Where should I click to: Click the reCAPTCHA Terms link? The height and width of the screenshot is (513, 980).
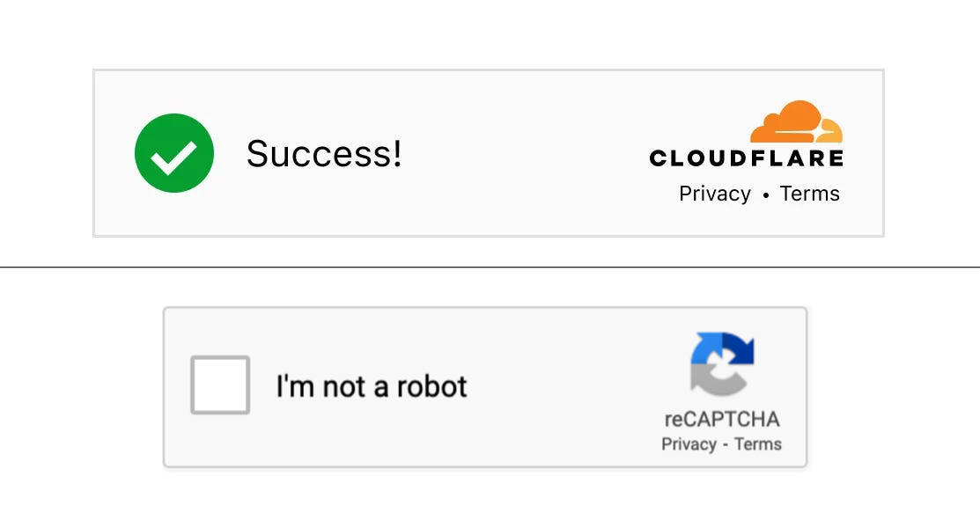760,444
